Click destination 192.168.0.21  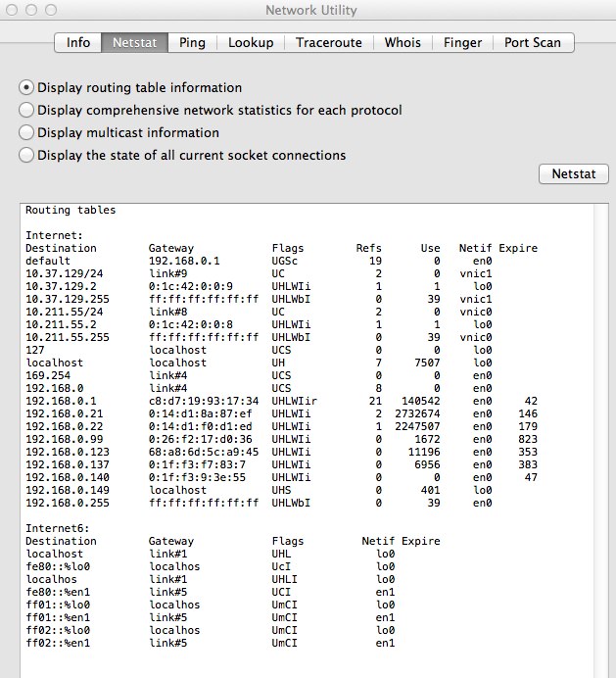64,413
